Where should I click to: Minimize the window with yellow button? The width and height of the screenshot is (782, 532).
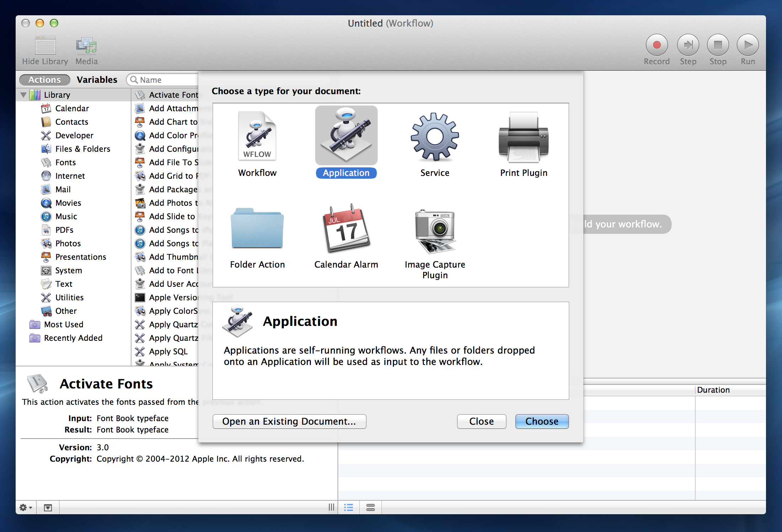click(x=40, y=23)
